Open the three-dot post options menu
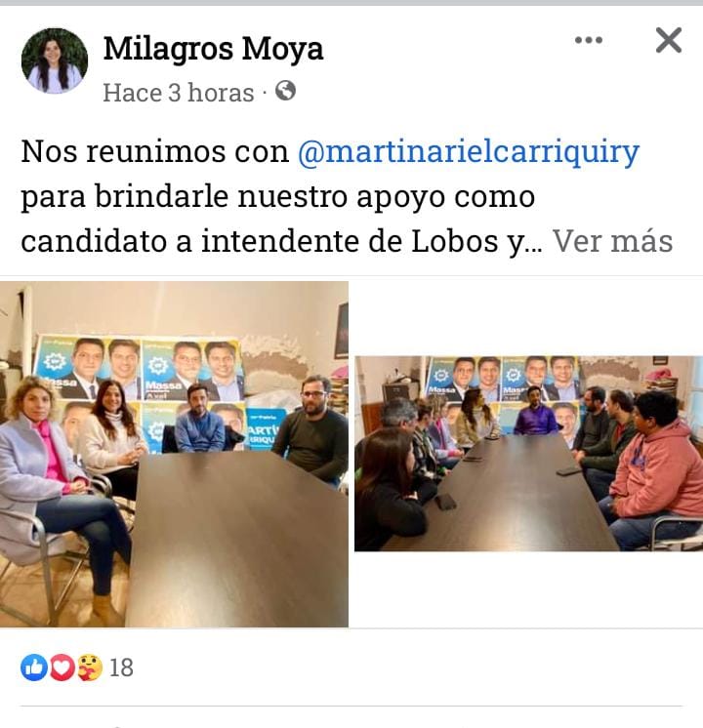This screenshot has height=728, width=703. point(588,40)
